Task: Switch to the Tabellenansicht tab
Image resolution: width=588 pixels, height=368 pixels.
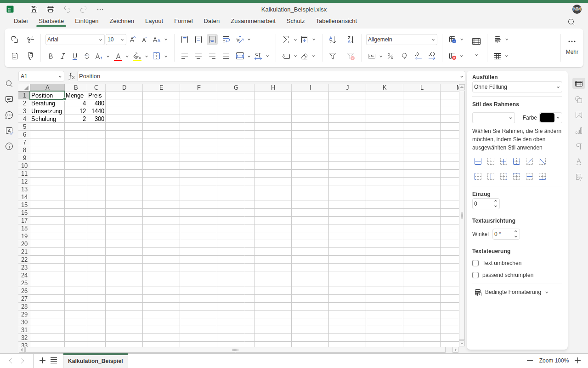Action: pos(336,21)
